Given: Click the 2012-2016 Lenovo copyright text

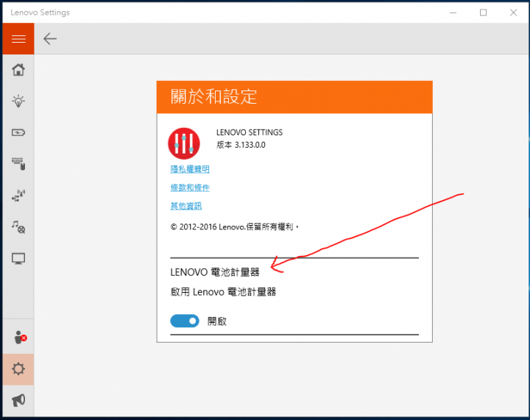Looking at the screenshot, I should (235, 227).
